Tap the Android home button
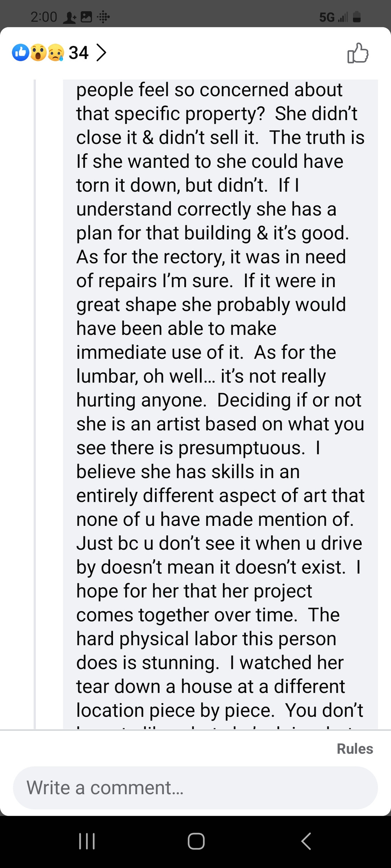 [196, 841]
